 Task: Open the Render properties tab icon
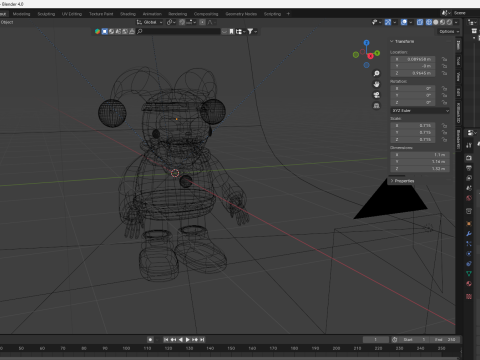[x=469, y=158]
